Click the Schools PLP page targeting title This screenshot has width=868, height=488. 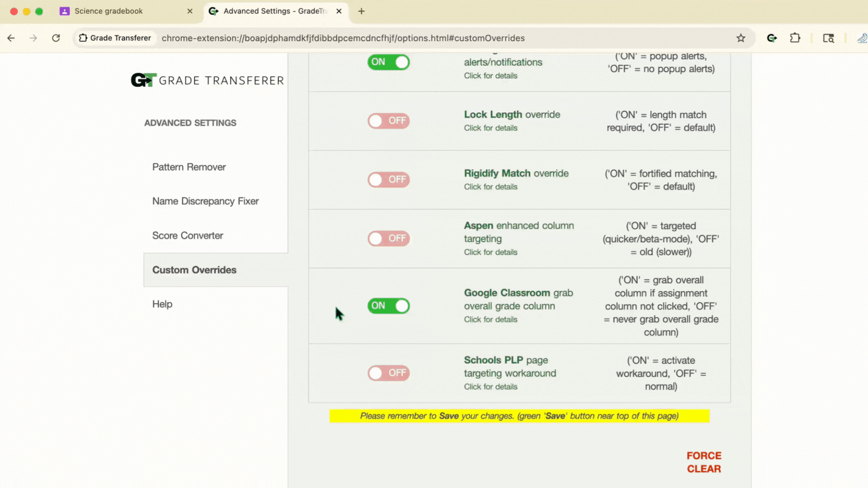(510, 367)
